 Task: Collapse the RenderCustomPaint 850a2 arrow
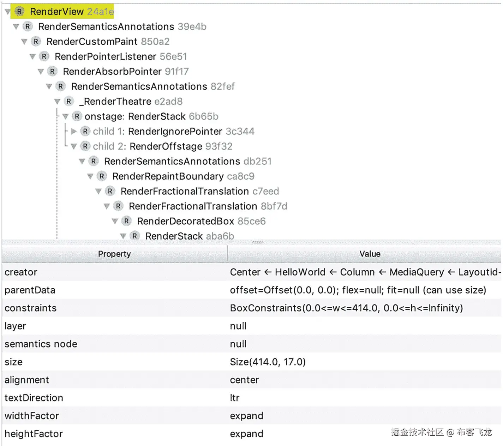[24, 42]
